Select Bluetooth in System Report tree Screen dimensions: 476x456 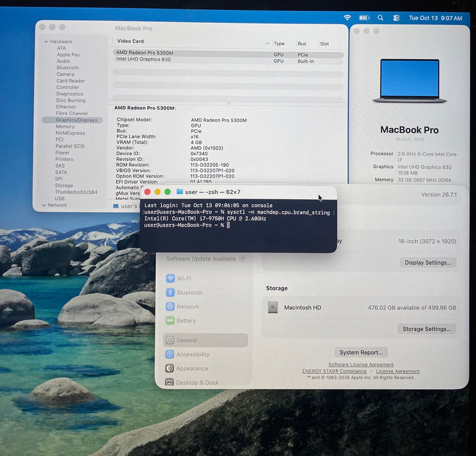[68, 68]
